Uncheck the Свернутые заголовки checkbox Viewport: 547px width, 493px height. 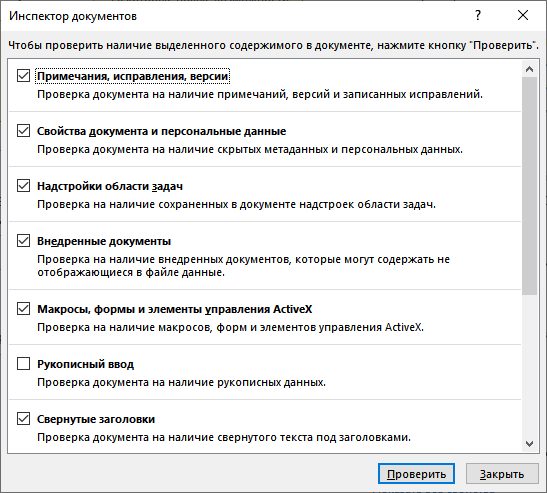pos(23,419)
